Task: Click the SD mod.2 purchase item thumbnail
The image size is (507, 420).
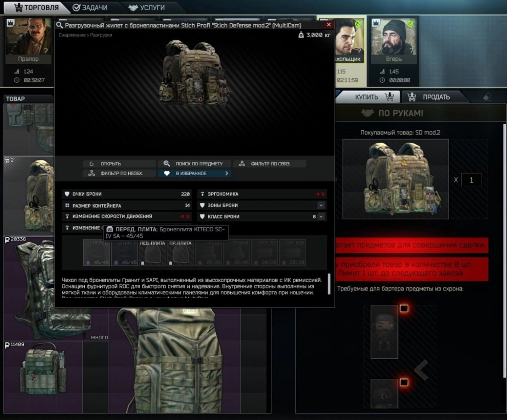Action: (x=396, y=179)
